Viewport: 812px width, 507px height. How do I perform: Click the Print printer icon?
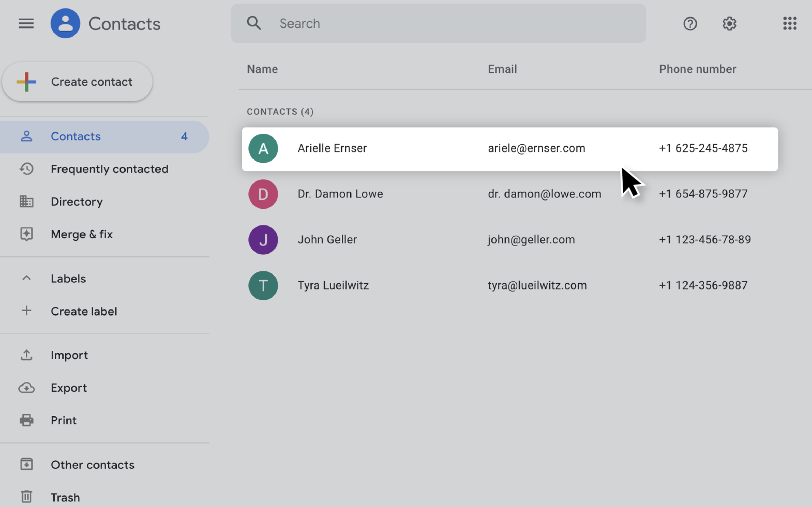[26, 420]
